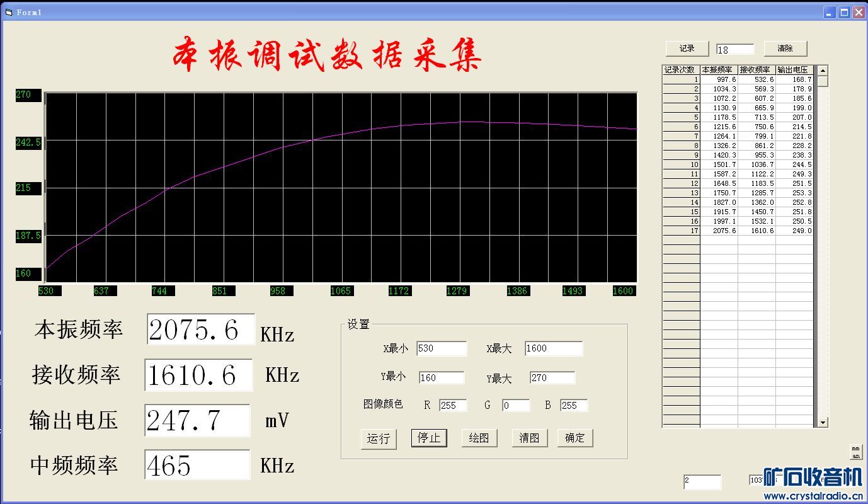
Task: Click the 本振频率 column header in table
Action: (x=719, y=70)
